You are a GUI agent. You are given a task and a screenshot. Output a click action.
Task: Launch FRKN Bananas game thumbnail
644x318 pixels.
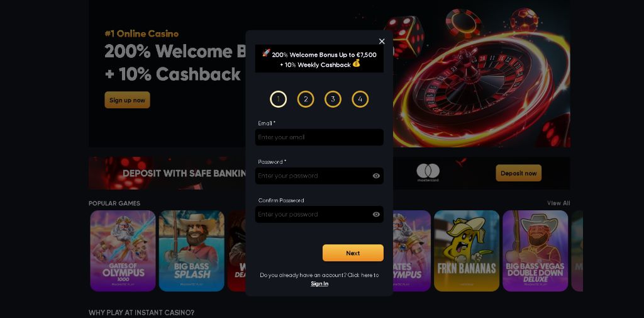tap(467, 251)
